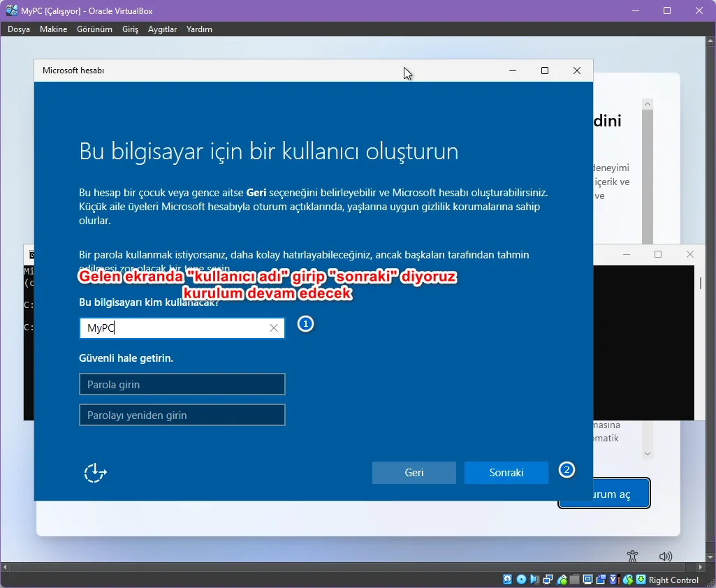Clear the username field with the X icon
The image size is (716, 588).
[274, 328]
